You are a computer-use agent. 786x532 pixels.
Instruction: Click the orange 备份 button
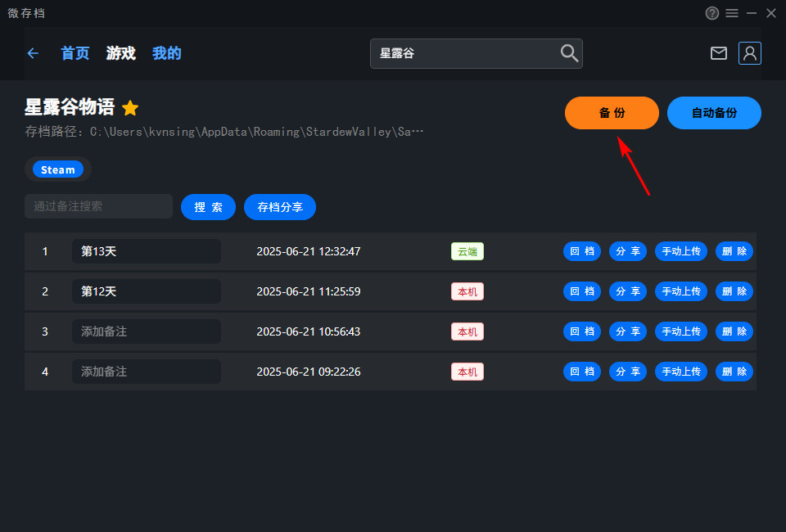(612, 113)
